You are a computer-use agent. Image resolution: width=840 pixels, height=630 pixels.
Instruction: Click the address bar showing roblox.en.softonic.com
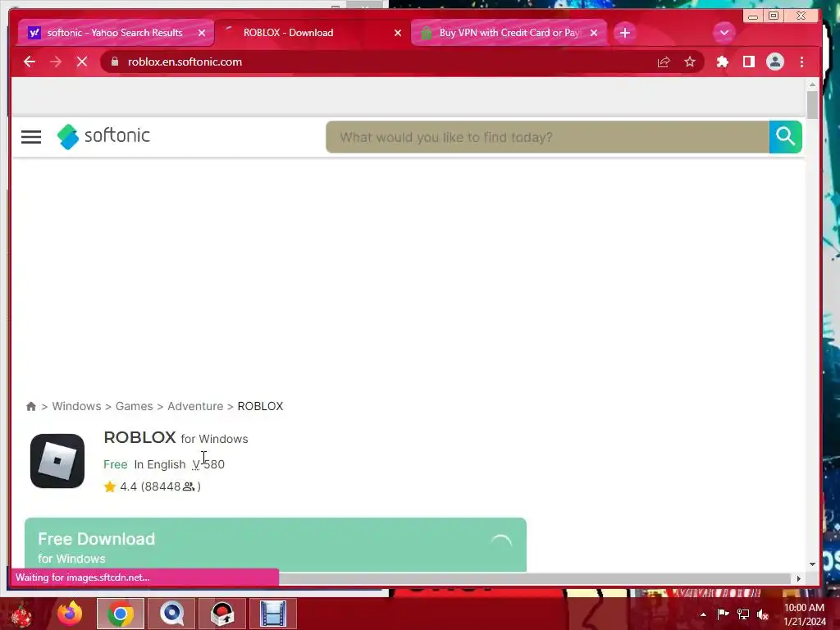coord(375,62)
